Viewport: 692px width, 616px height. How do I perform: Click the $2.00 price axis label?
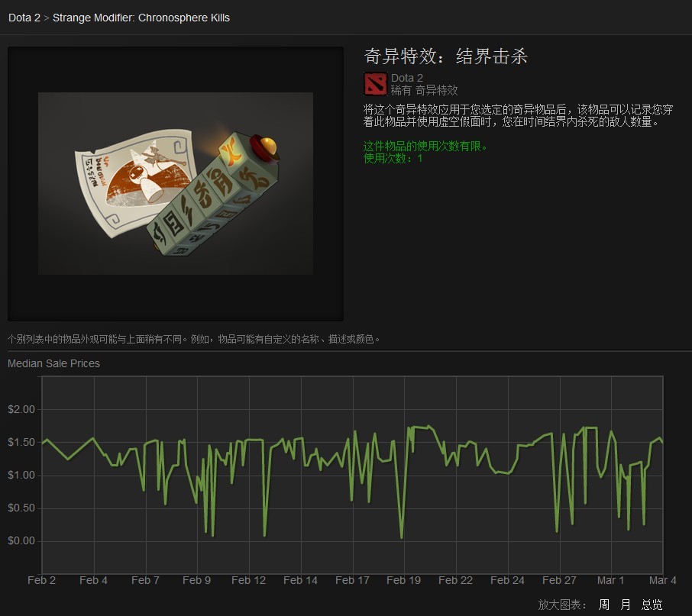(21, 409)
